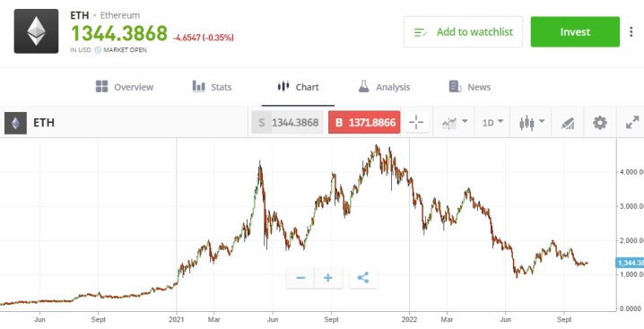
Task: Switch to the Stats tab
Action: coord(212,87)
